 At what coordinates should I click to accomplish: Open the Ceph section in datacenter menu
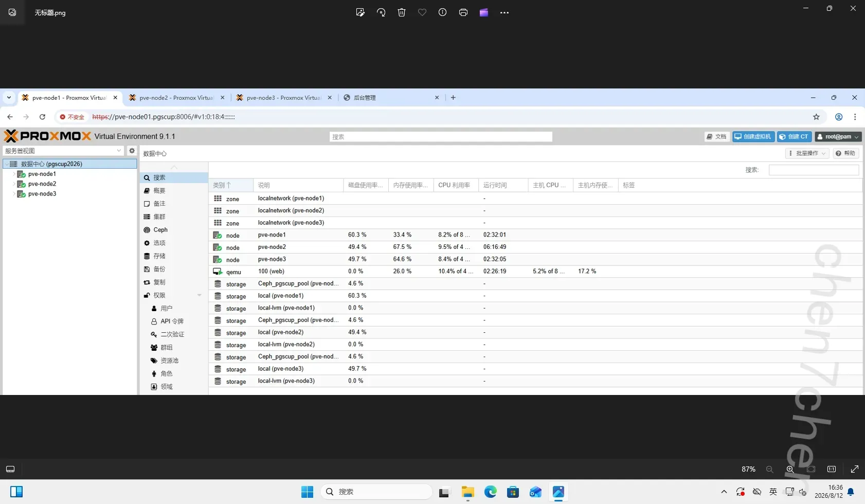pyautogui.click(x=174, y=230)
